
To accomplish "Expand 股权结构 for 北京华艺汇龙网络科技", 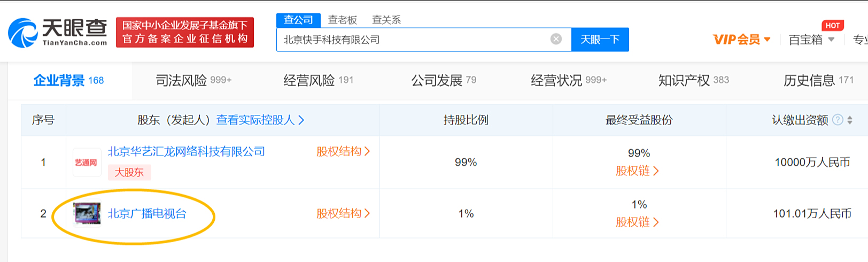I will point(343,152).
